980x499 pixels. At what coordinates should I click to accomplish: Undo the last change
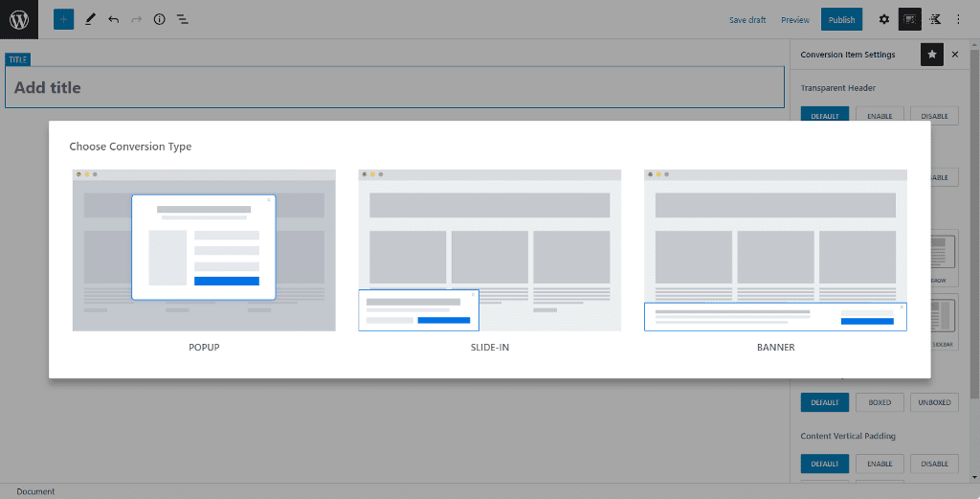point(114,19)
